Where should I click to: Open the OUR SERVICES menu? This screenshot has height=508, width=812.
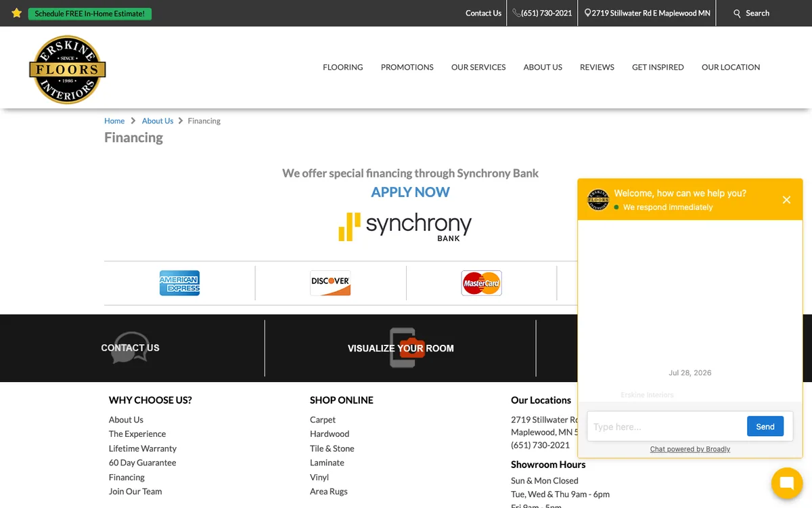pos(478,67)
